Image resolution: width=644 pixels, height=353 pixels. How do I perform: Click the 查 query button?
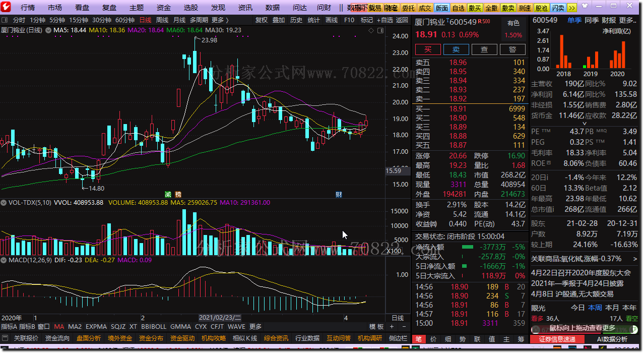click(x=484, y=49)
